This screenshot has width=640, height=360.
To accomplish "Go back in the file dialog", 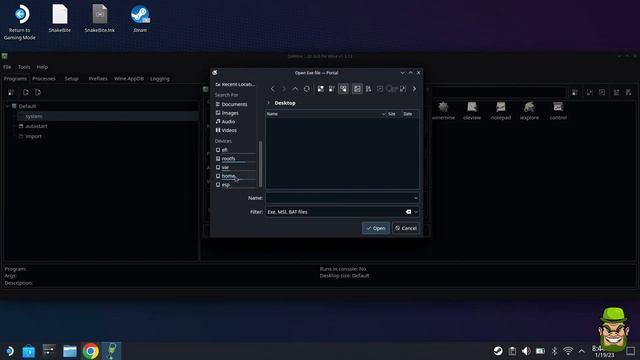I will [273, 89].
